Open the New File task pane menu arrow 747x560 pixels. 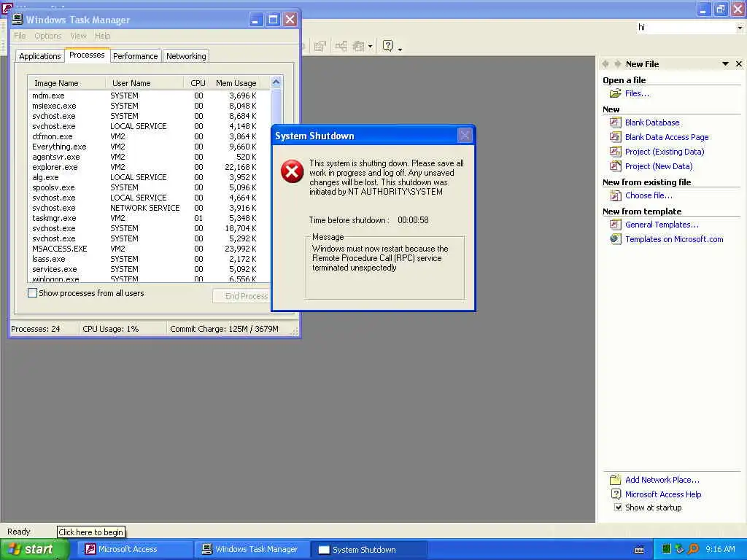[725, 64]
